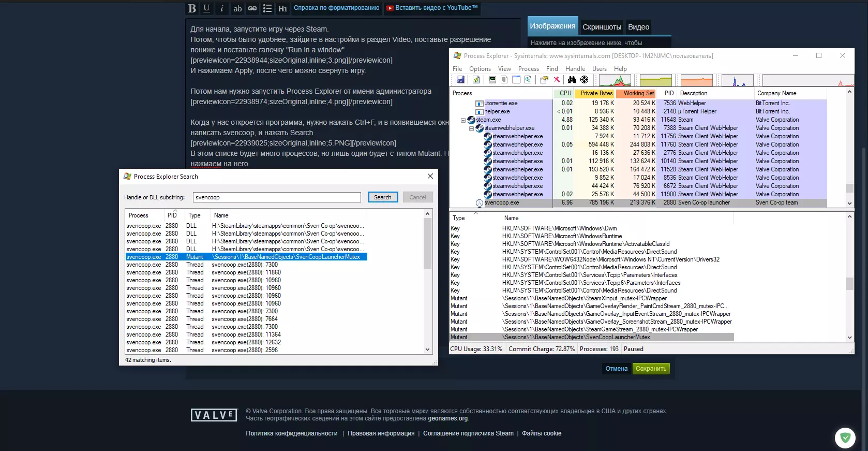This screenshot has height=451, width=868.
Task: Click the Handle or DLL substring input field
Action: (277, 197)
